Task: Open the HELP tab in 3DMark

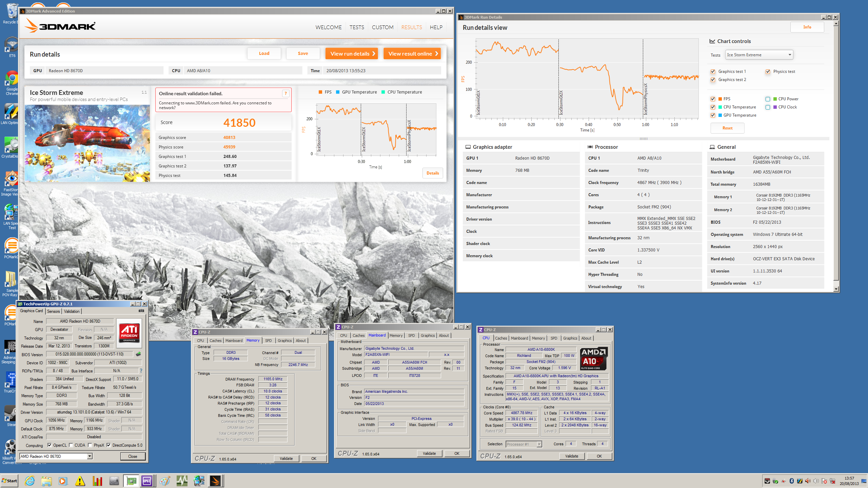Action: [x=436, y=27]
